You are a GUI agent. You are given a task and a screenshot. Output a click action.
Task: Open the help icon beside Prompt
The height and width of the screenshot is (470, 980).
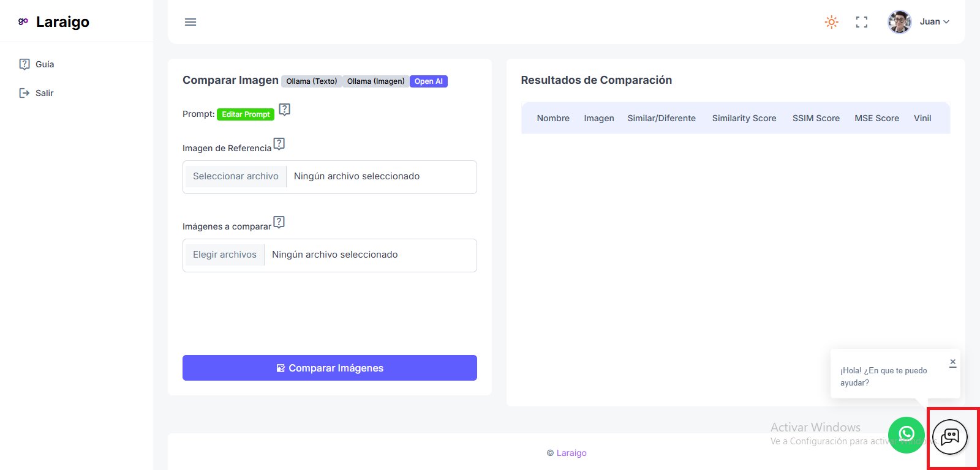284,110
